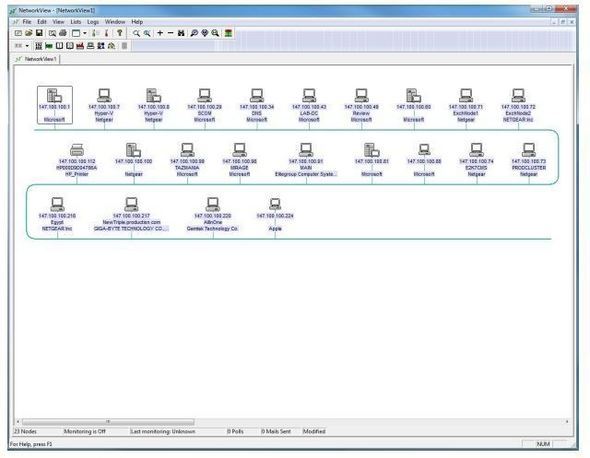The height and width of the screenshot is (458, 590).
Task: Select the DNS Microsoft node
Action: click(x=257, y=105)
